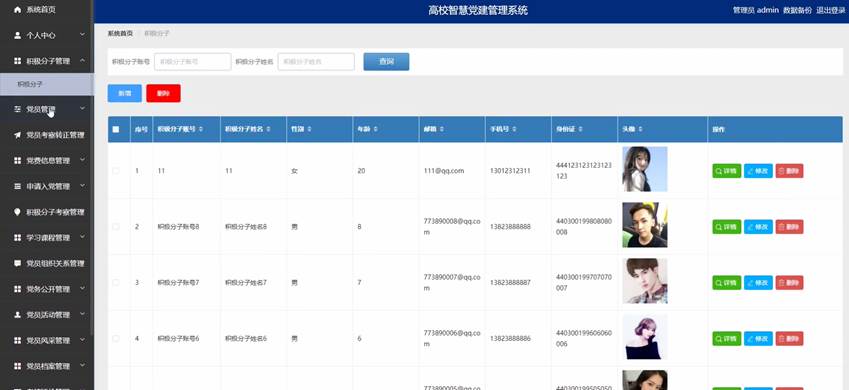Click the pin icon beside 积极分子考察管理
The image size is (849, 390).
[17, 212]
